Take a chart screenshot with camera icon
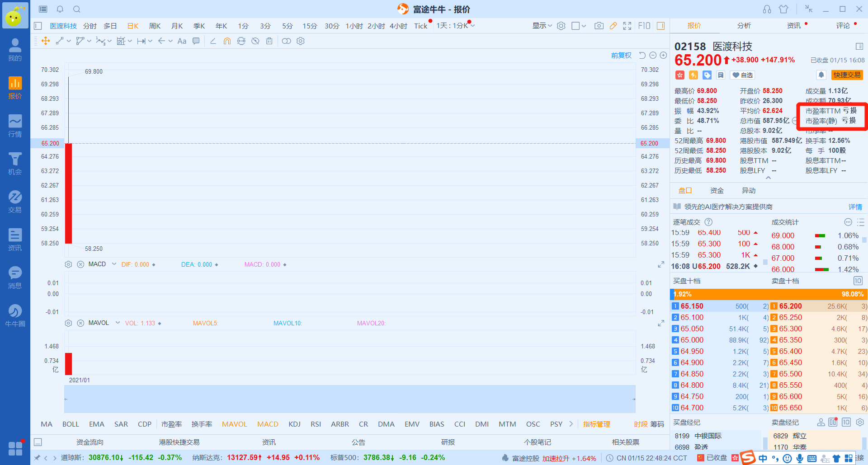Viewport: 868px width, 465px height. 599,26
